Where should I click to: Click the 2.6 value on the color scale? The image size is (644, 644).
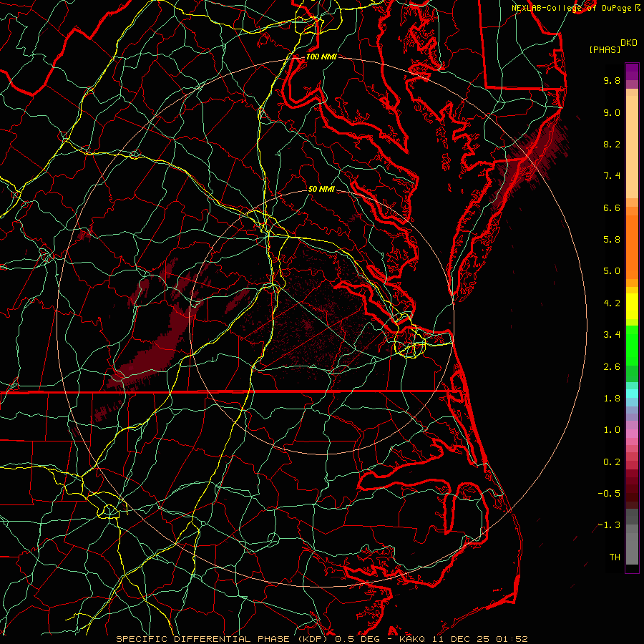612,367
